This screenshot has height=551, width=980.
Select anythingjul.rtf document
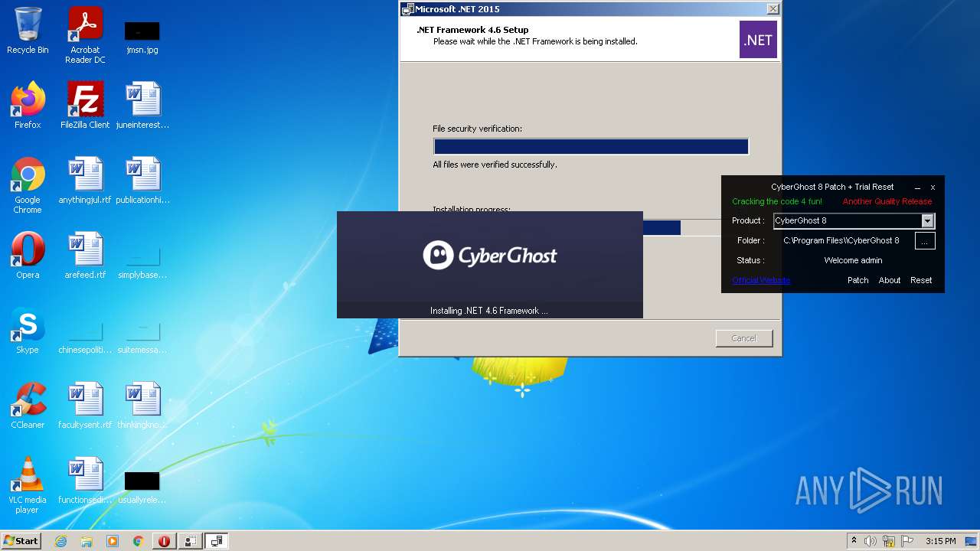coord(85,181)
